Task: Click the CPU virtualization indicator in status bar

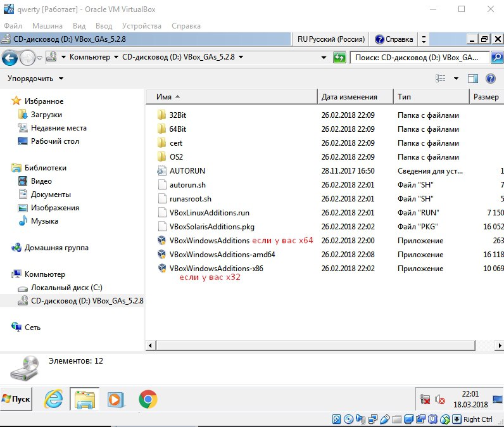Action: 433,419
